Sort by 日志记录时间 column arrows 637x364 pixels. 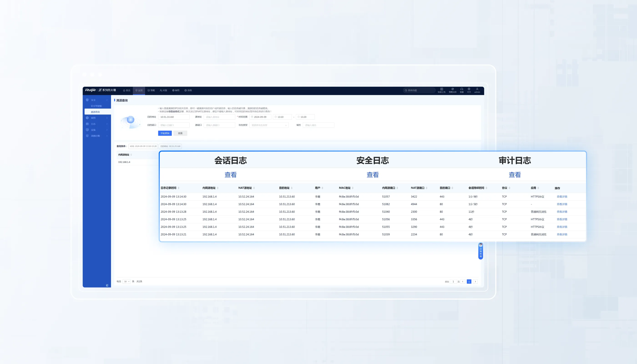[x=179, y=188]
